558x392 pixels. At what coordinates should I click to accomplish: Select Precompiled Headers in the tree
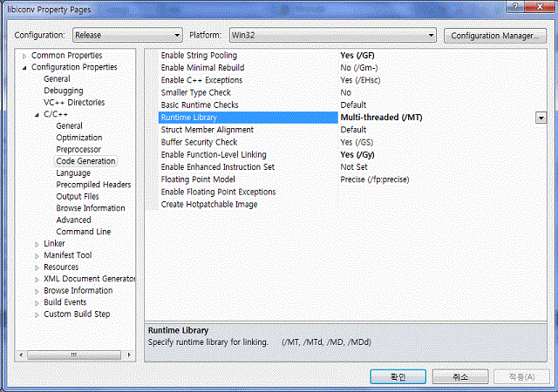tap(93, 185)
